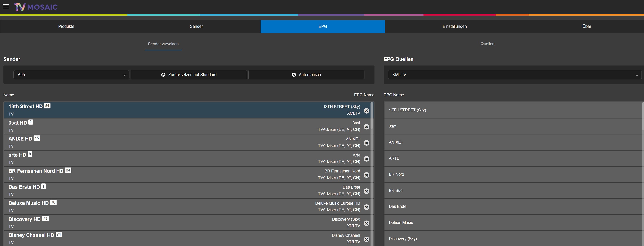Select the Sender zuweisen sub-tab
The height and width of the screenshot is (246, 644).
(163, 44)
